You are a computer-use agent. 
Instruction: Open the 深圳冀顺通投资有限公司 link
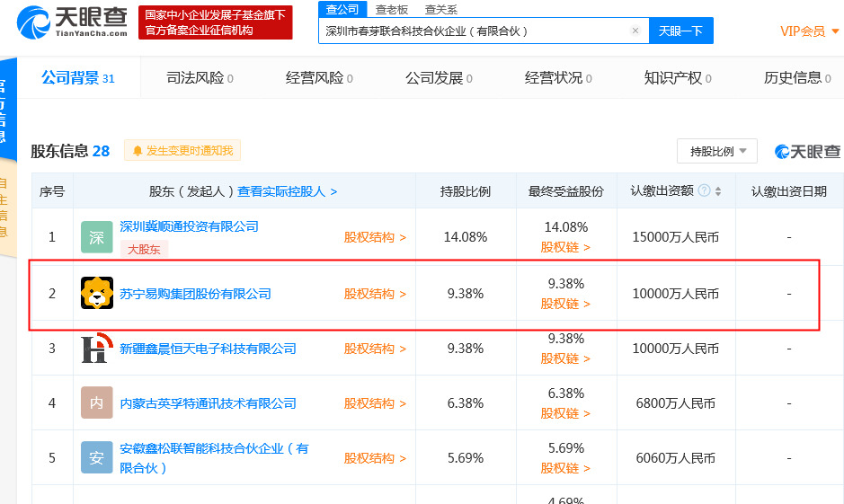189,226
